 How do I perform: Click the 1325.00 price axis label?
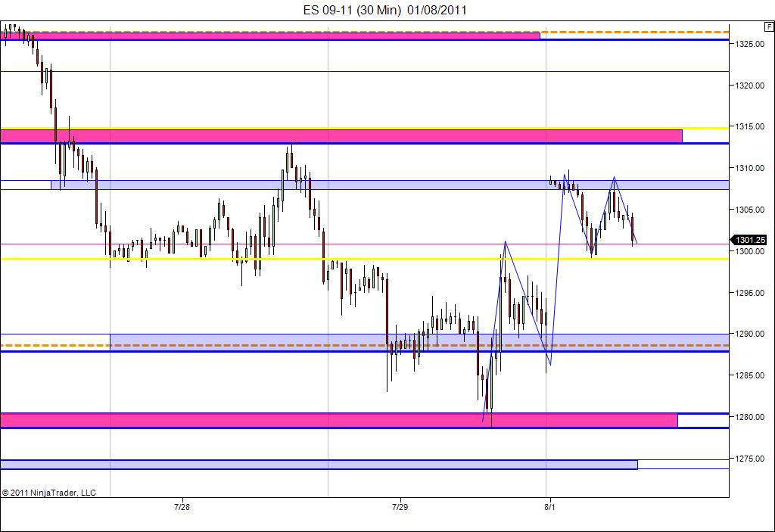pyautogui.click(x=749, y=44)
